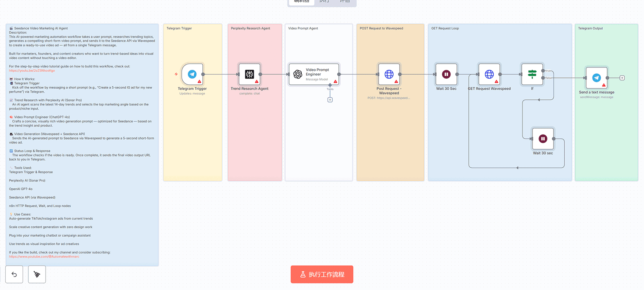The height and width of the screenshot is (290, 644).
Task: Click the GET Request Wavespeed globe node
Action: pos(489,74)
